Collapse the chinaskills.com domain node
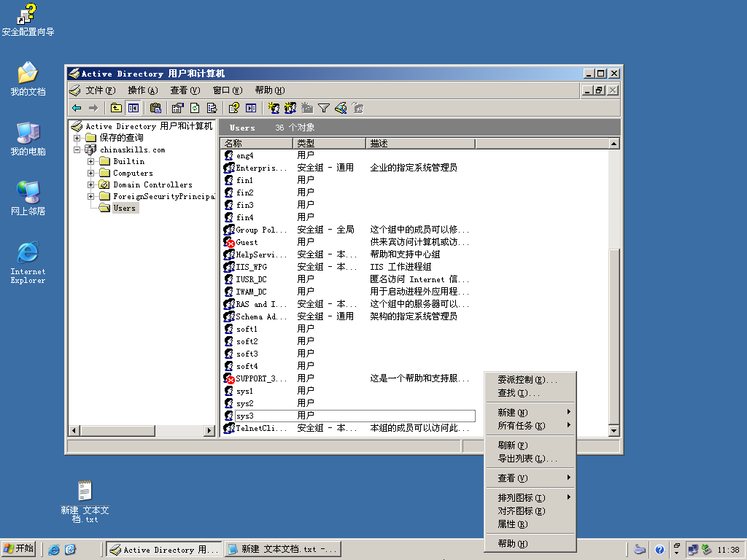747x560 pixels. click(x=77, y=149)
